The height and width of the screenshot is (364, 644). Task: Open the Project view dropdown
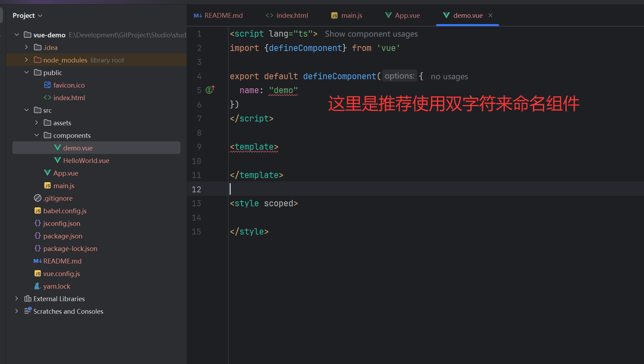tap(27, 15)
